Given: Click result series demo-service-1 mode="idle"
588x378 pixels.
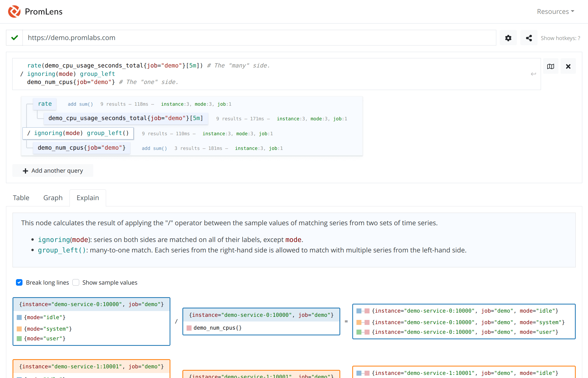Looking at the screenshot, I should 465,373.
